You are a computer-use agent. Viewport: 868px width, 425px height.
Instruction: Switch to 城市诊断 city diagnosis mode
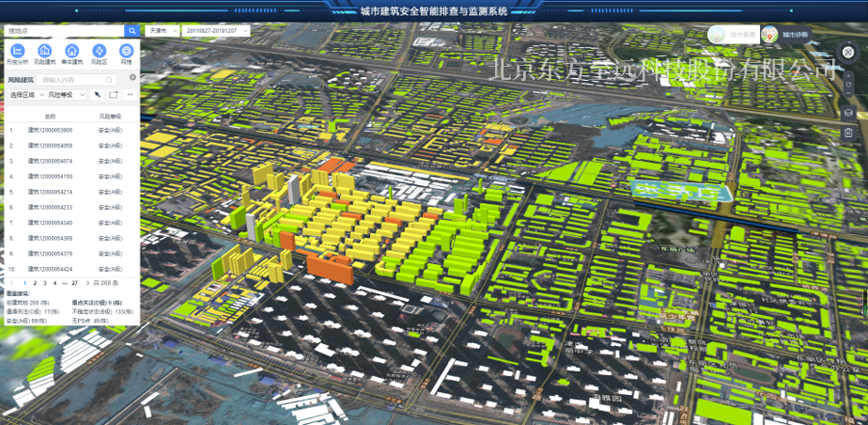(x=786, y=35)
